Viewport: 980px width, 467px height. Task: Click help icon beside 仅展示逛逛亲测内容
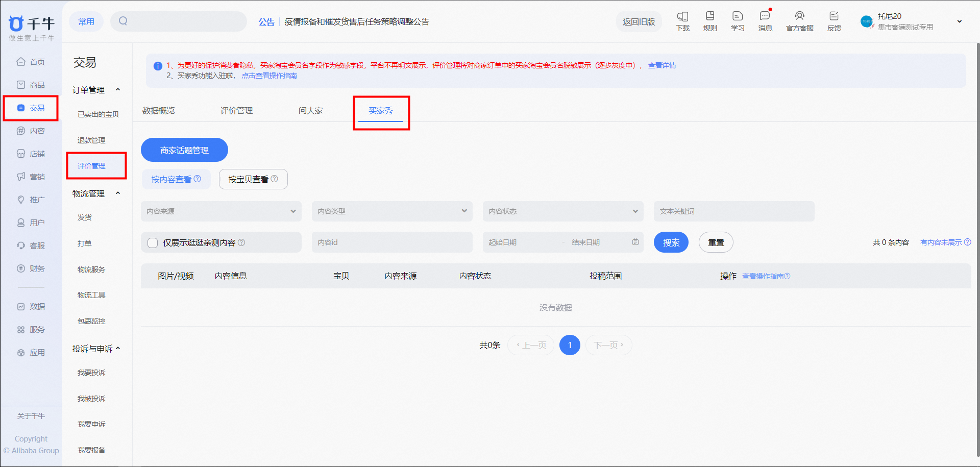[241, 242]
